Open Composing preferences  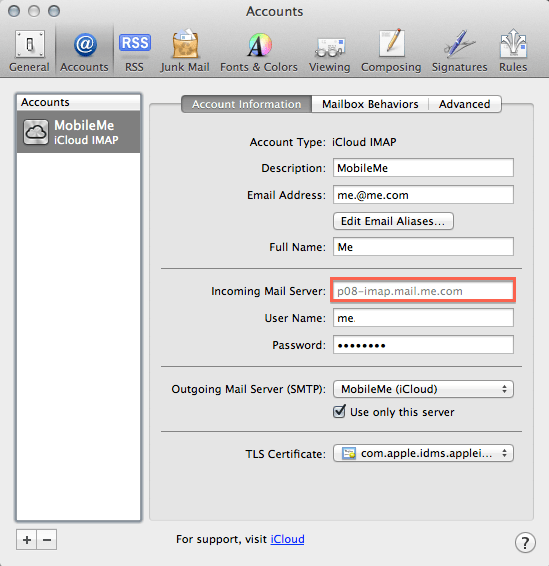(x=391, y=51)
